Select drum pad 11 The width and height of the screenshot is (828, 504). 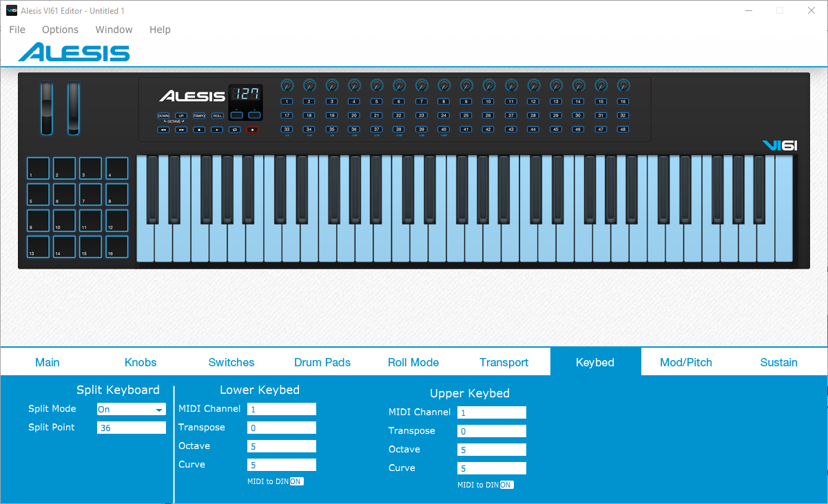(x=91, y=220)
